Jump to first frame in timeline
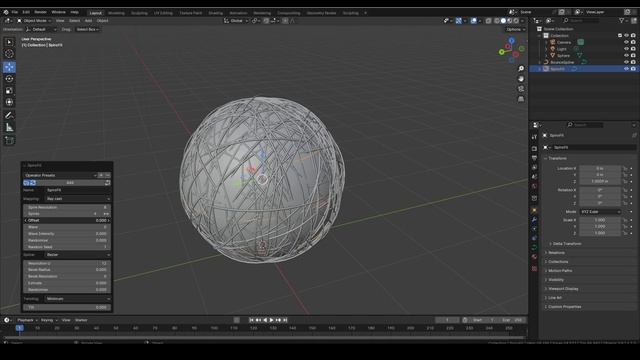The width and height of the screenshot is (640, 360). pos(251,320)
